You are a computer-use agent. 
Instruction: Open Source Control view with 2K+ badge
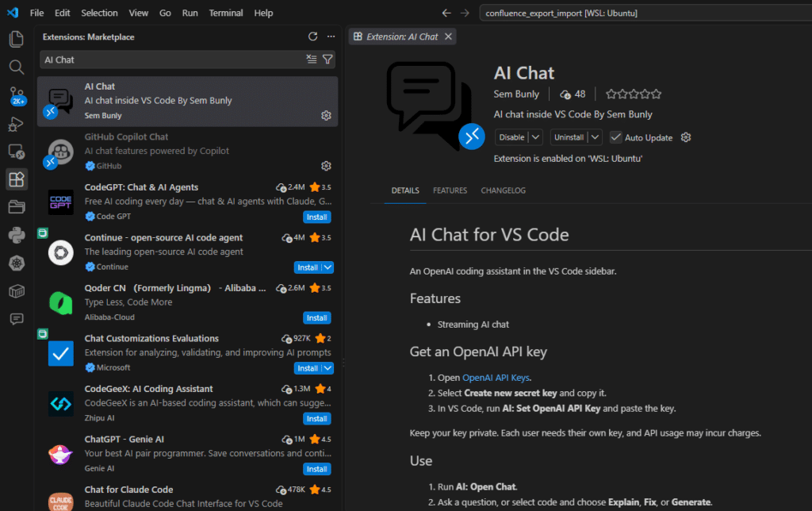[x=17, y=95]
